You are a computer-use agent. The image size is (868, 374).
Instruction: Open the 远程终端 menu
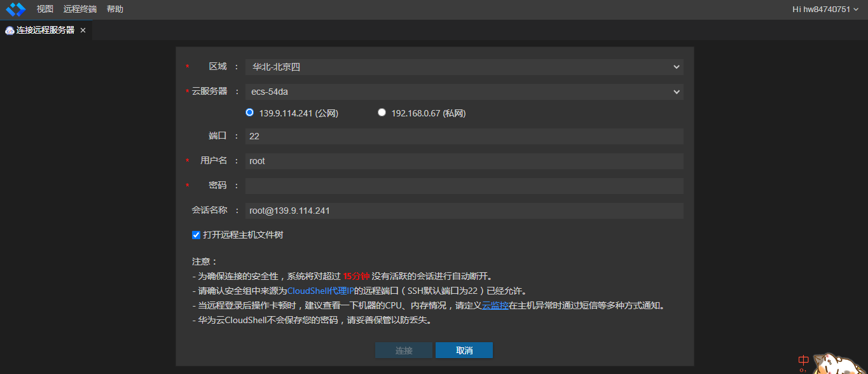point(80,9)
